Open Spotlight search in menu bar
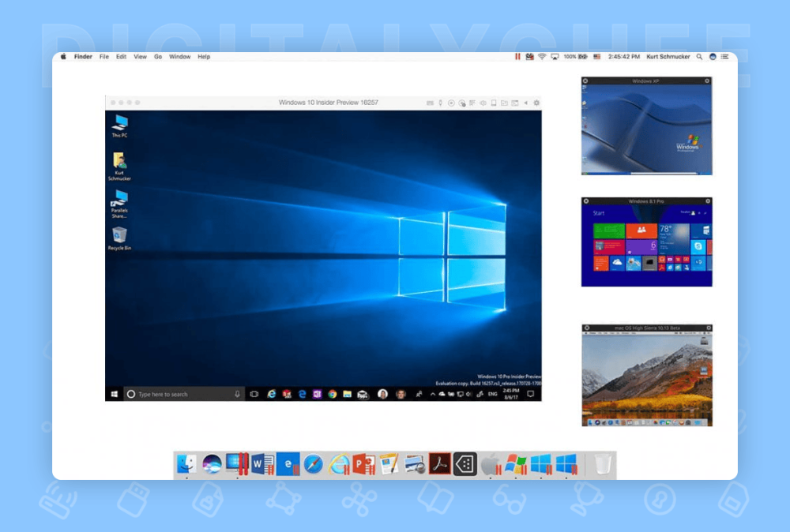The height and width of the screenshot is (532, 790). click(x=699, y=57)
